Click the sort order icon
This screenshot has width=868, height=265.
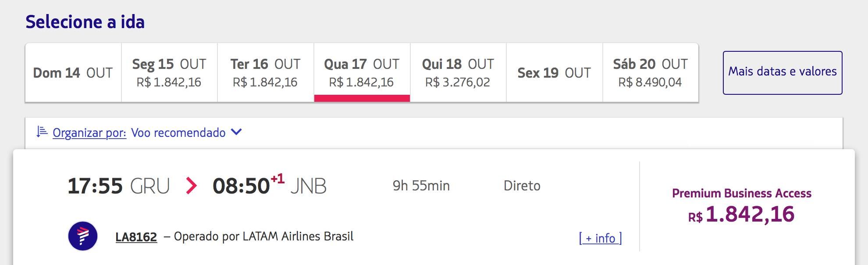(x=42, y=132)
